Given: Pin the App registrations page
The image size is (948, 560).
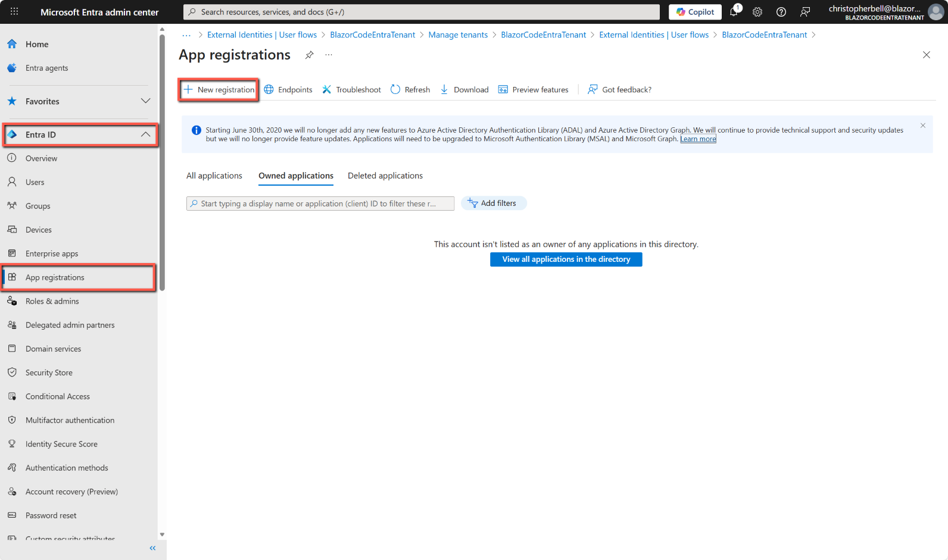Looking at the screenshot, I should coord(309,55).
